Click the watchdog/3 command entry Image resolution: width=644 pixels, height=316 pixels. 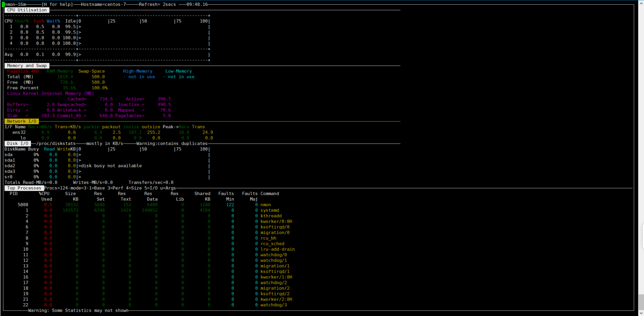click(274, 305)
